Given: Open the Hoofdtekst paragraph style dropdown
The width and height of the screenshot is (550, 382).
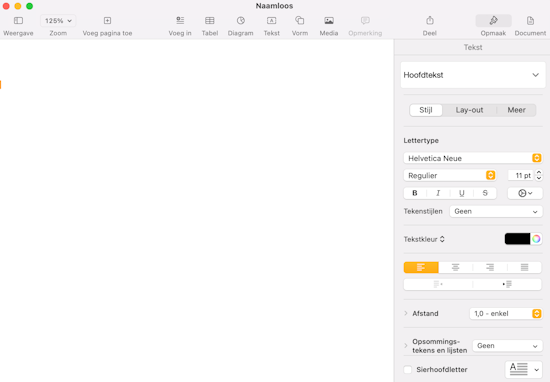Looking at the screenshot, I should (473, 75).
